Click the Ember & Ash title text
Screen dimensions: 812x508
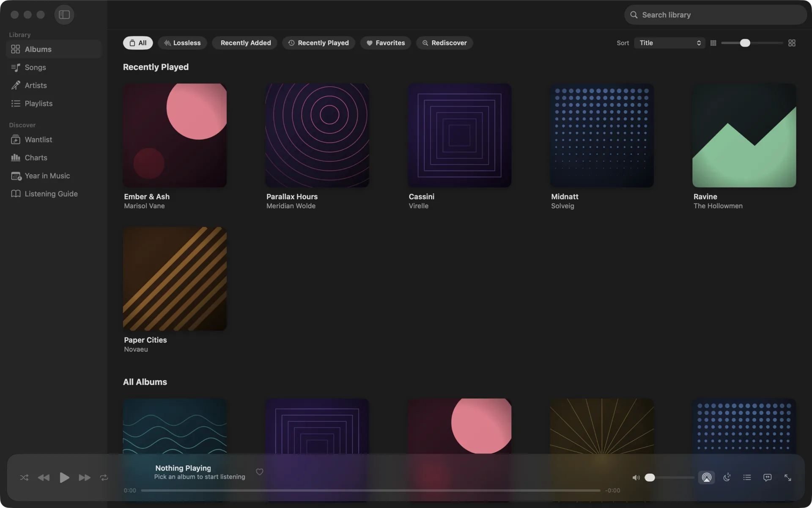coord(147,197)
